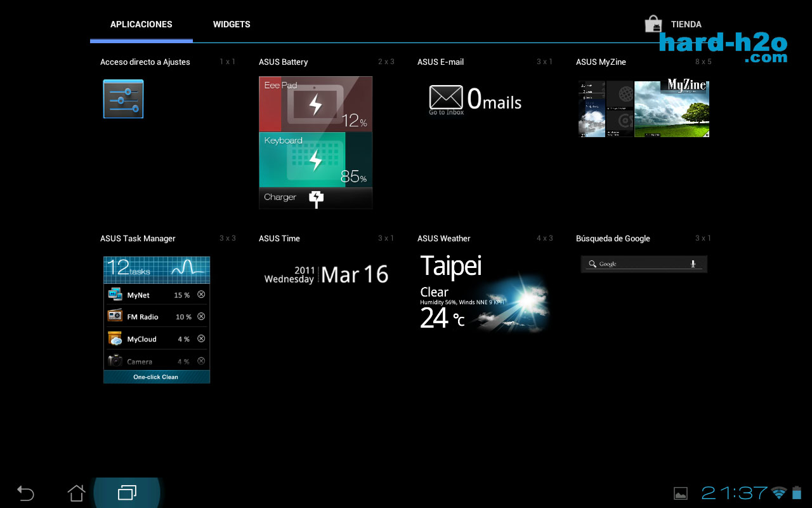Select the Acceso directo a Ajustes settings icon
812x508 pixels.
point(123,98)
